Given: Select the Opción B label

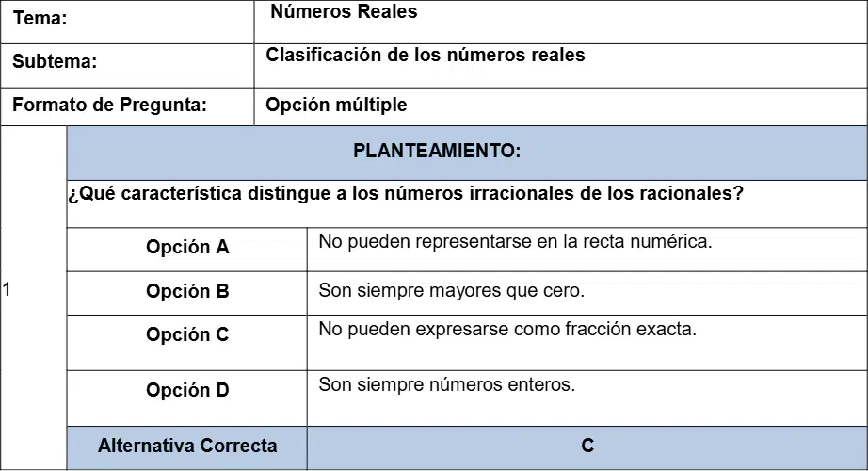Looking at the screenshot, I should [x=187, y=293].
